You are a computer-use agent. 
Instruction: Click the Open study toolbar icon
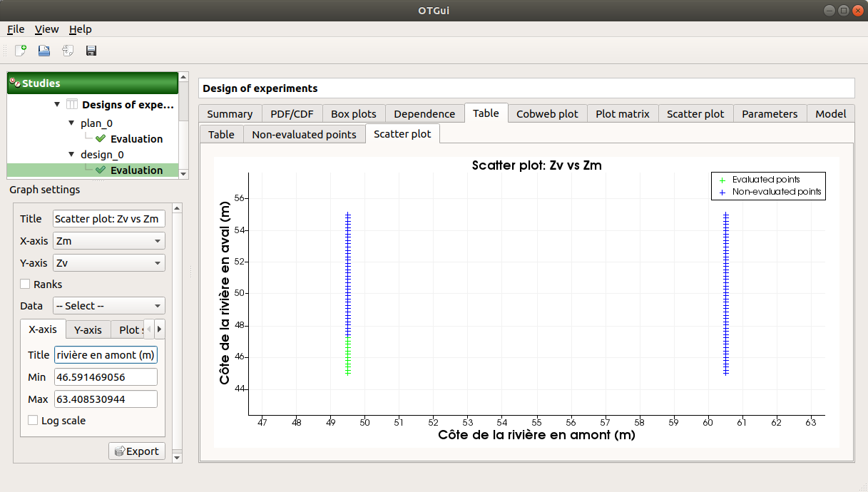coord(44,51)
